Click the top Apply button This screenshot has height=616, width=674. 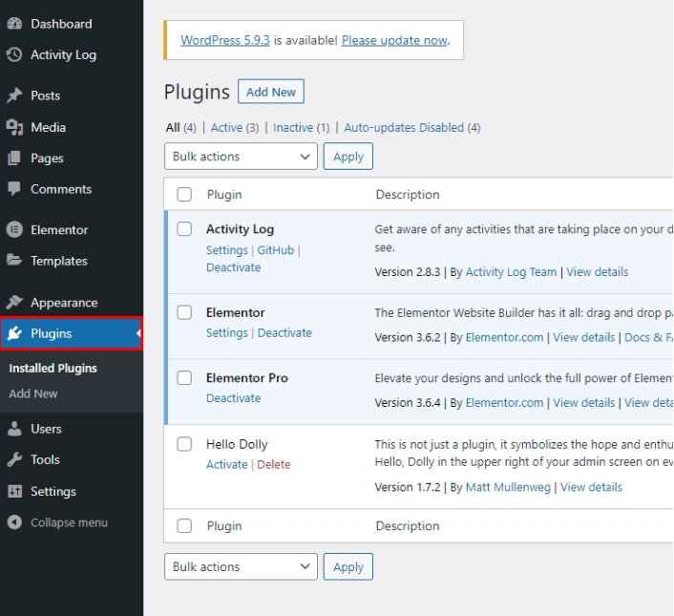click(x=348, y=157)
